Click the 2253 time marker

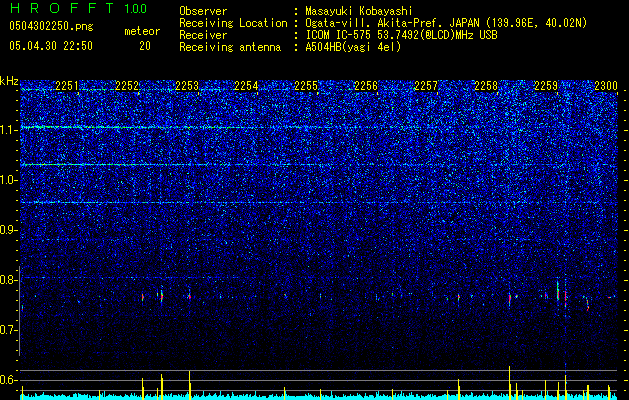(187, 86)
